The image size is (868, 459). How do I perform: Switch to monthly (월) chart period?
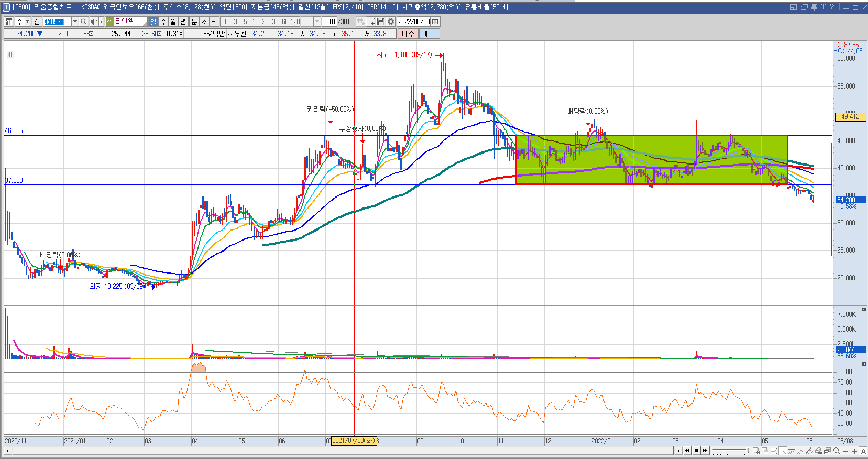coord(173,21)
